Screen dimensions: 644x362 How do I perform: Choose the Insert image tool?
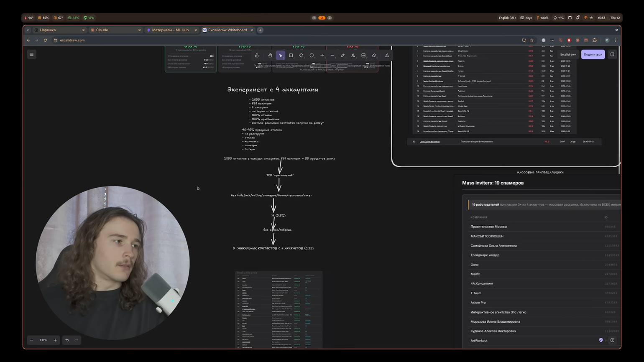pyautogui.click(x=363, y=56)
